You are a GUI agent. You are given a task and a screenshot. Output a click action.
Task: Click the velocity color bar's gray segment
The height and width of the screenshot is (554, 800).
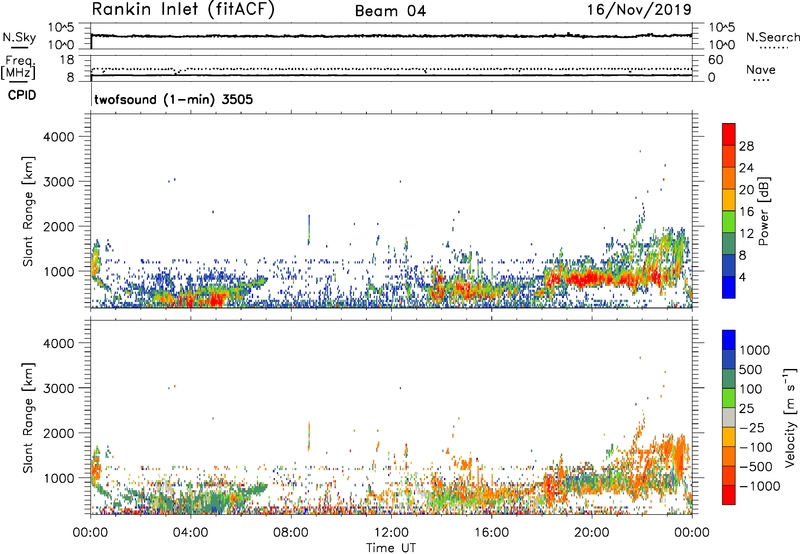tap(729, 417)
